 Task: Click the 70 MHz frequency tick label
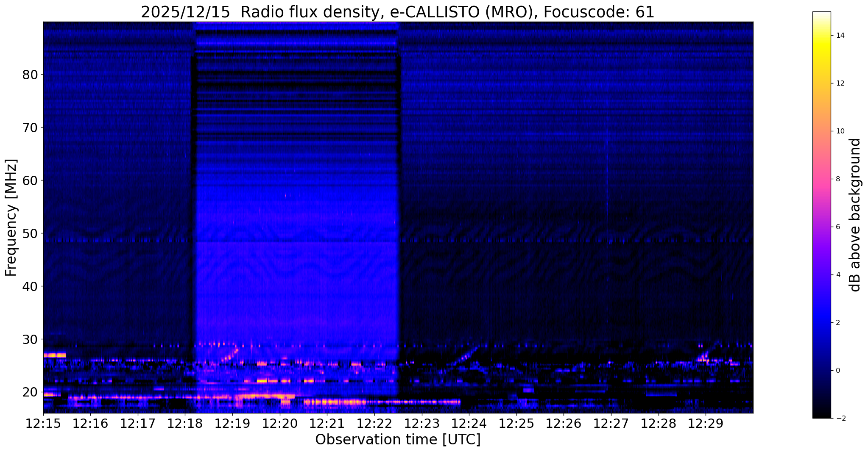coord(30,127)
